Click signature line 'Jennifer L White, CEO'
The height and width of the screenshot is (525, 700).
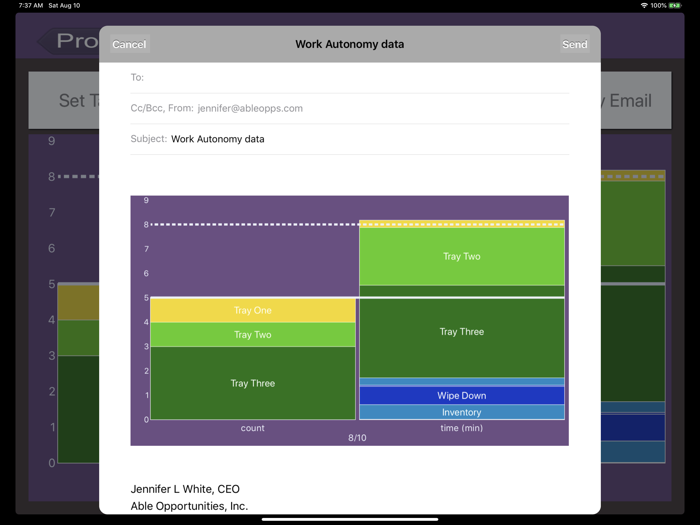pos(185,489)
